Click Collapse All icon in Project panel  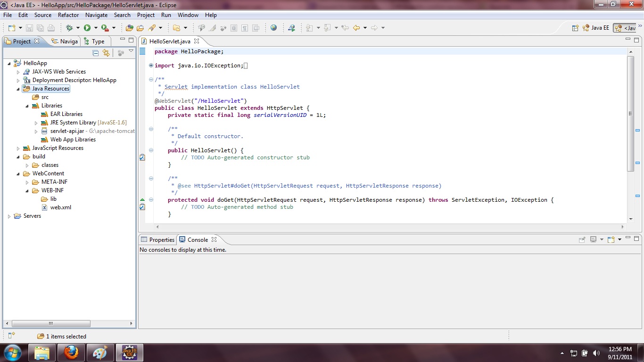(96, 53)
